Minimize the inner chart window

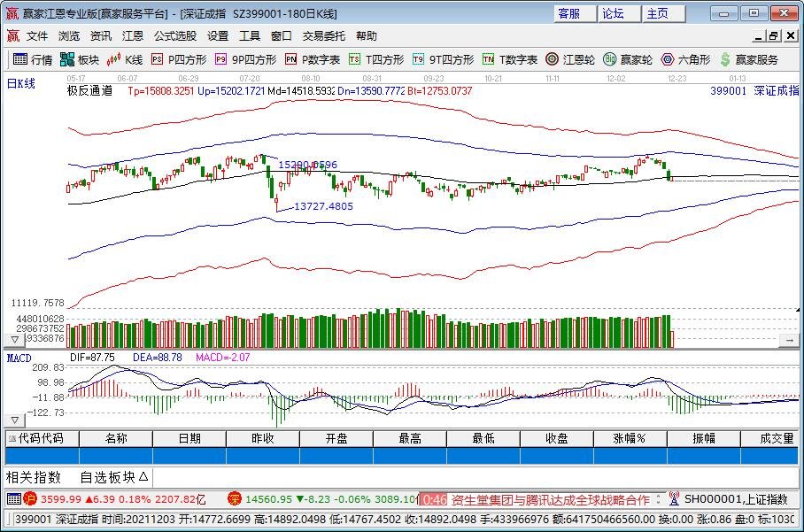point(760,36)
